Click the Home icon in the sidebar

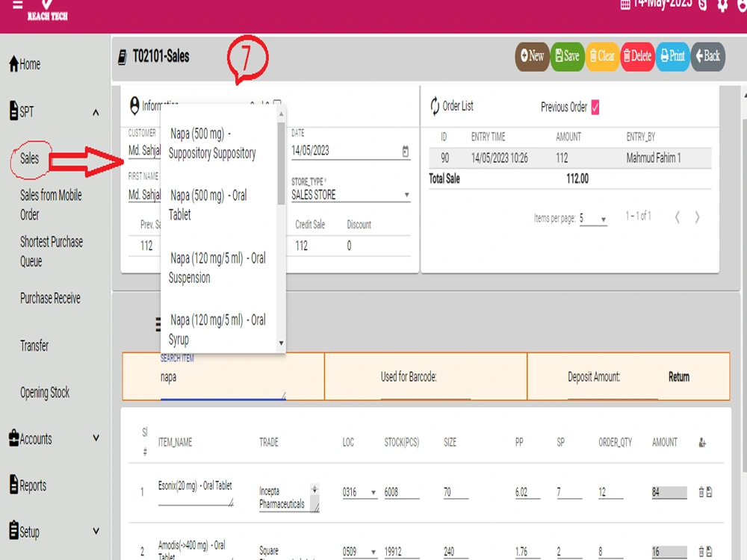pyautogui.click(x=13, y=63)
